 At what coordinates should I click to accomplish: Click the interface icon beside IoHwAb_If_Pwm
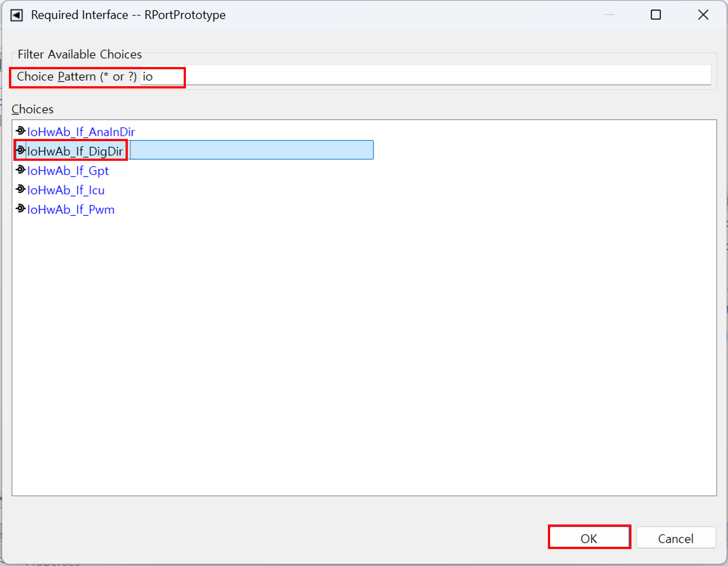coord(20,209)
